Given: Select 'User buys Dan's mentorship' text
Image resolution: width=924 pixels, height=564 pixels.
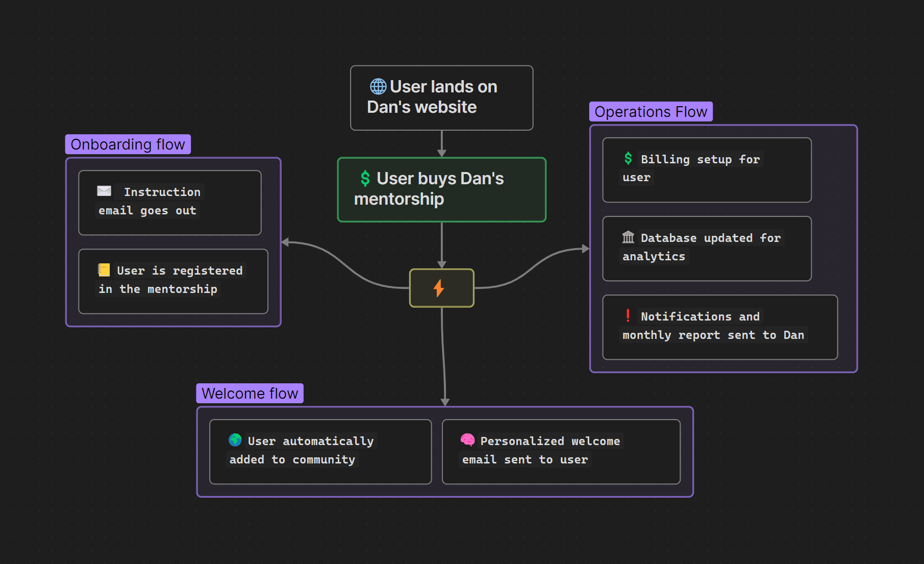Looking at the screenshot, I should click(429, 189).
